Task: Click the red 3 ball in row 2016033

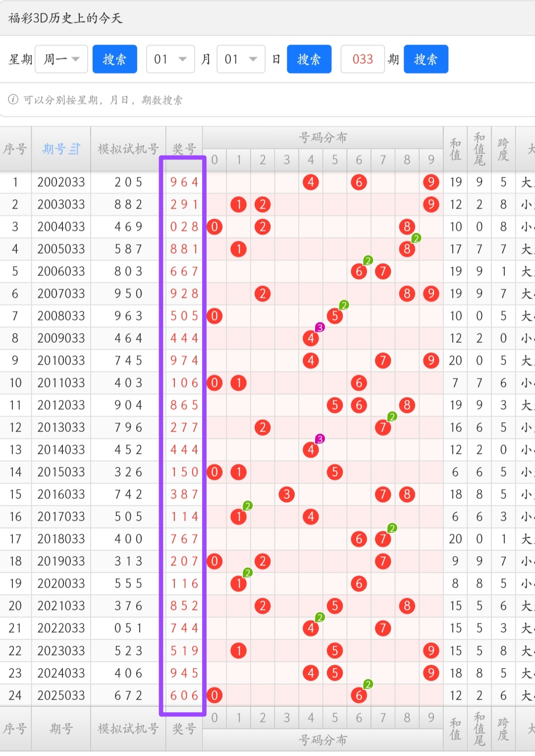Action: (x=286, y=494)
